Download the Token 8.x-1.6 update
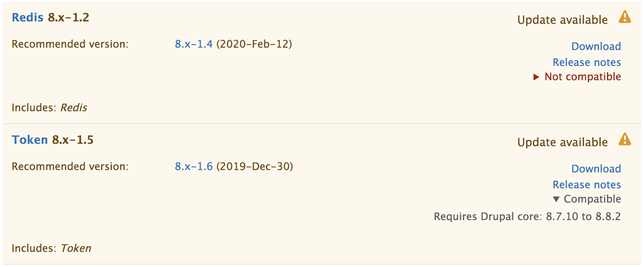Image resolution: width=644 pixels, height=267 pixels. coord(596,169)
